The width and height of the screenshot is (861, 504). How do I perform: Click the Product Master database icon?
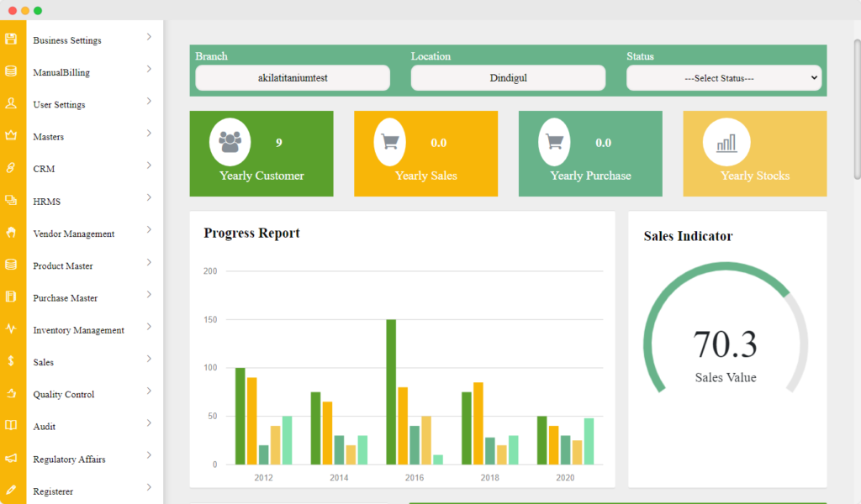click(11, 265)
